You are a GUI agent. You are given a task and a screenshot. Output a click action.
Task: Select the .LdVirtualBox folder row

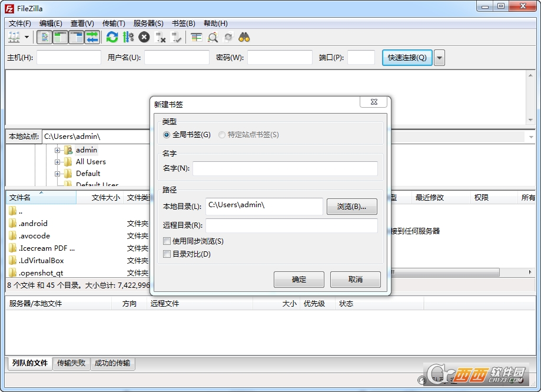point(78,261)
